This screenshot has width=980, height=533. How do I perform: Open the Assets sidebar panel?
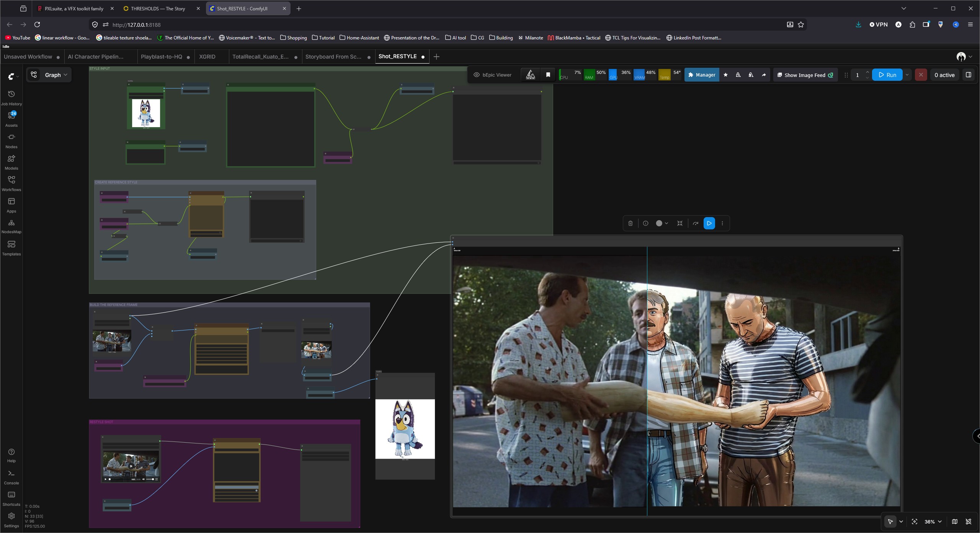point(11,119)
